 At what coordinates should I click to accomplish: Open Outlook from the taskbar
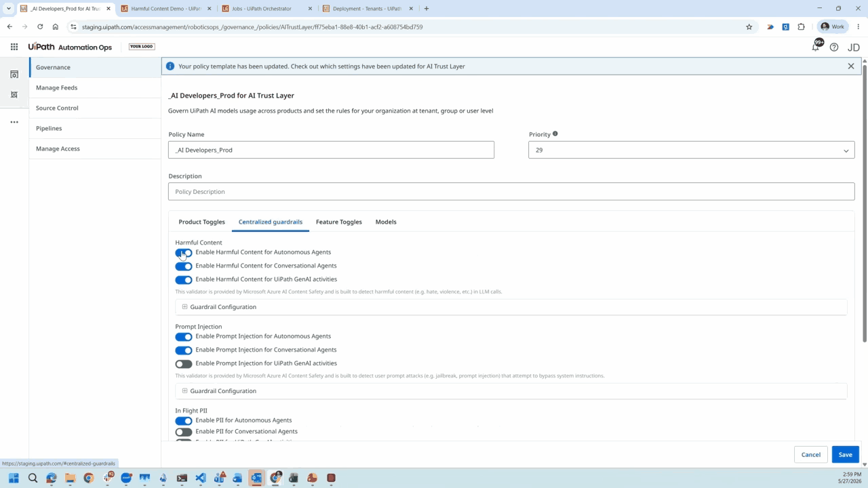pos(256,478)
